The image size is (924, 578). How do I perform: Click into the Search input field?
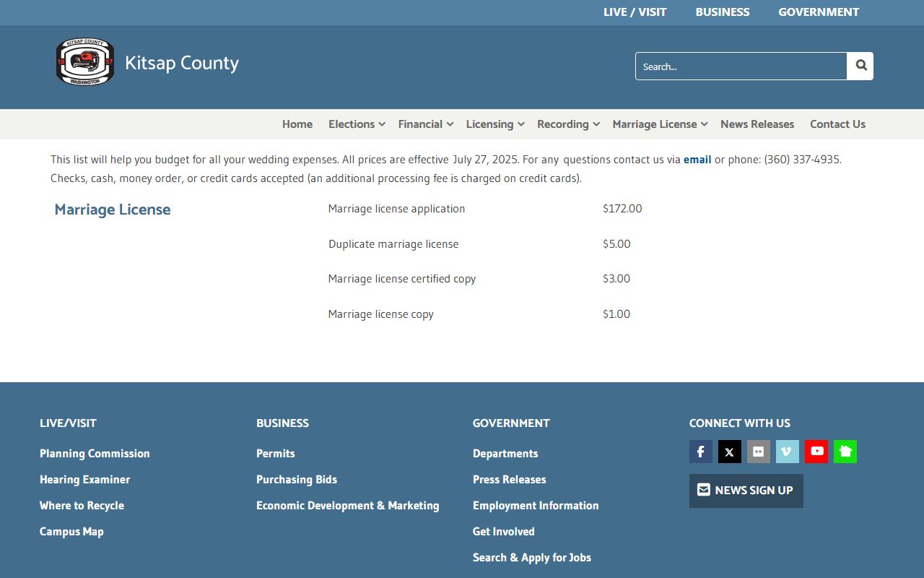click(741, 66)
